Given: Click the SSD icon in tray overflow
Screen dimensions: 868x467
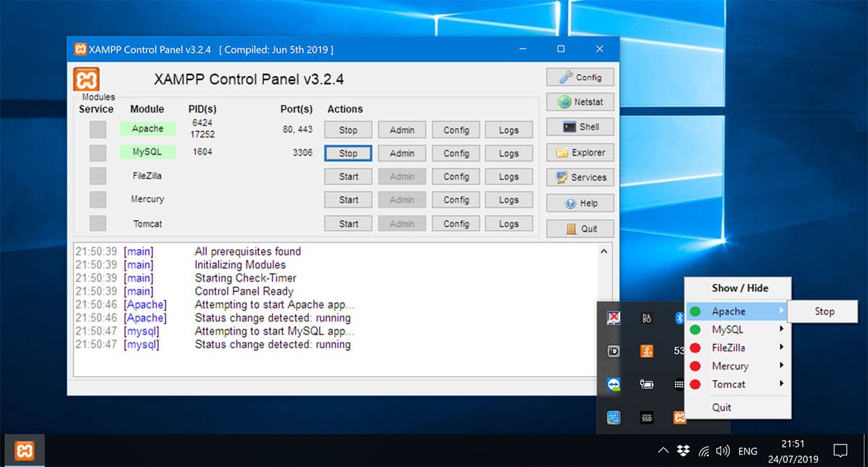Looking at the screenshot, I should [647, 418].
